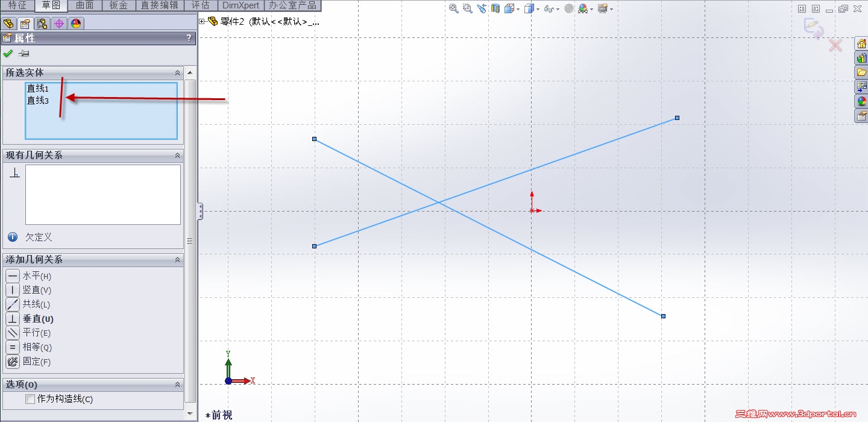The image size is (868, 422).
Task: Switch to the 钣金 tab
Action: (119, 5)
